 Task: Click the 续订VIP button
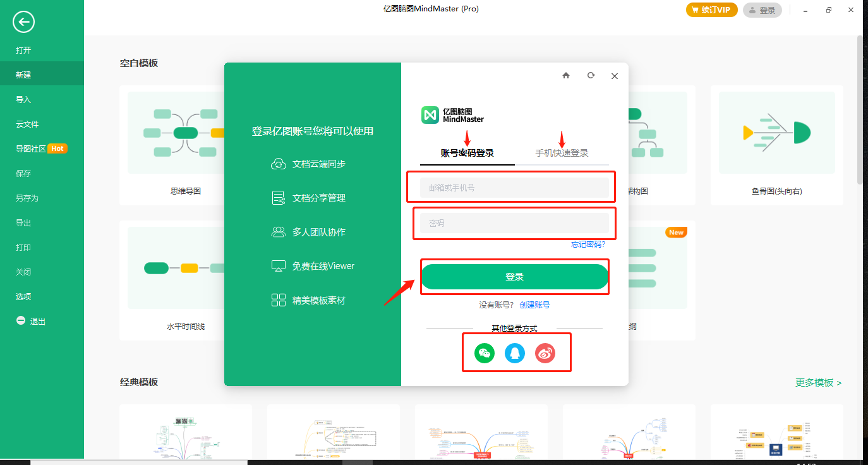(x=712, y=10)
